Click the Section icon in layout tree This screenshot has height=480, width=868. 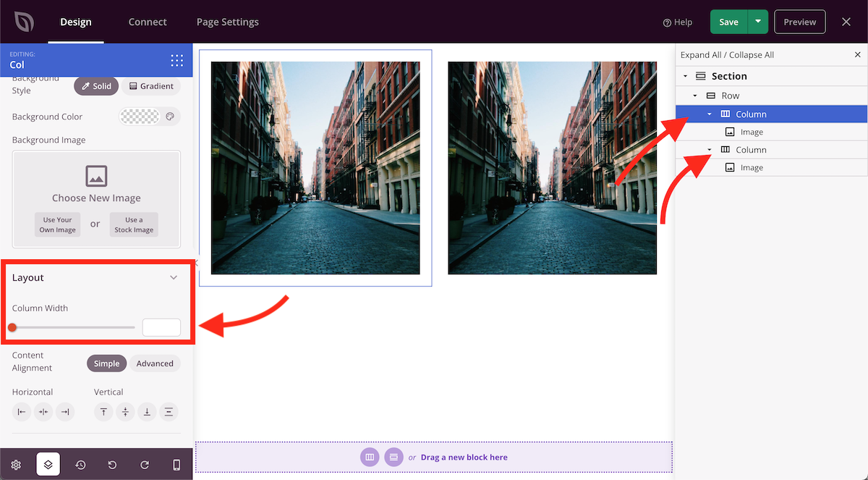pos(700,76)
